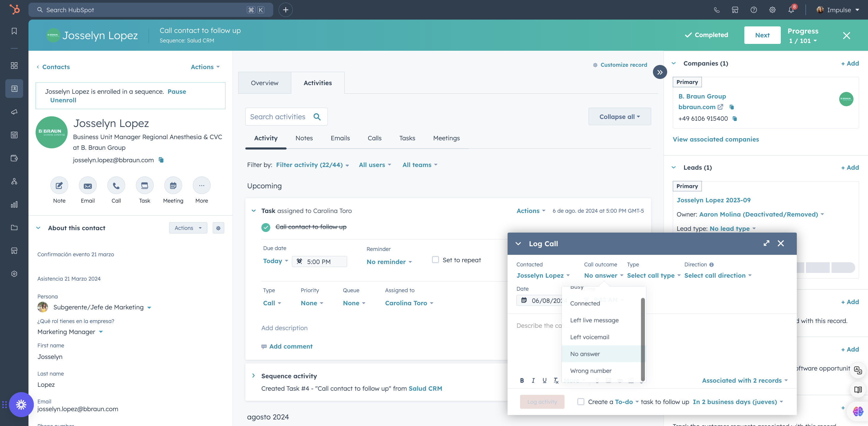Click the Search HubSpot field
Viewport: 868px width, 426px height.
coord(151,10)
